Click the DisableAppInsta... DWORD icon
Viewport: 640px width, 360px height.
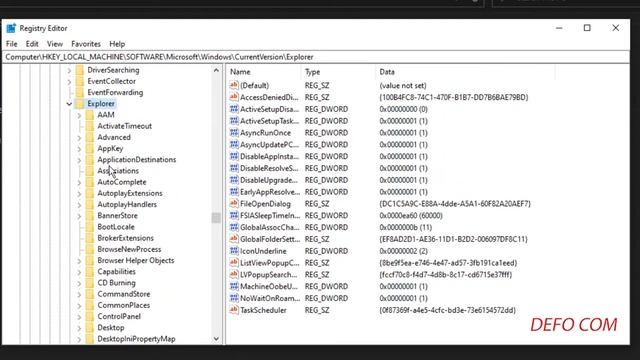[234, 156]
